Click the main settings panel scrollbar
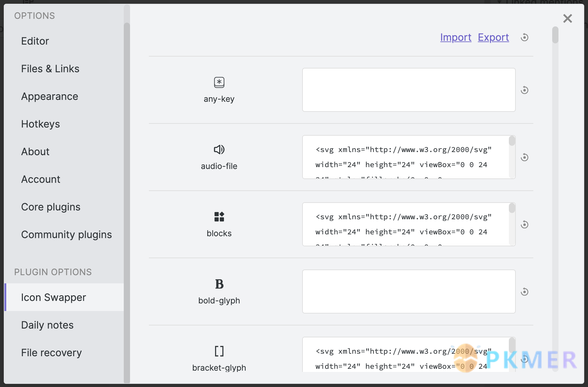588x387 pixels. click(x=555, y=35)
